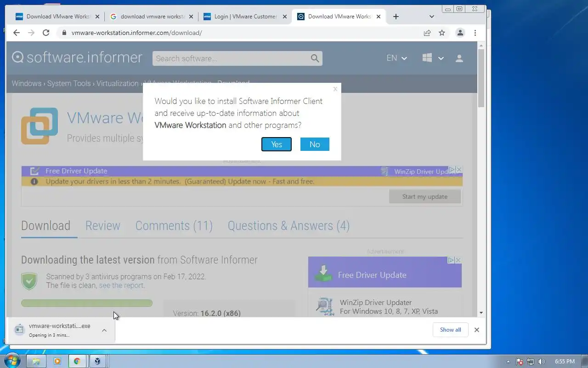Click the green shield scan icon

pos(29,281)
